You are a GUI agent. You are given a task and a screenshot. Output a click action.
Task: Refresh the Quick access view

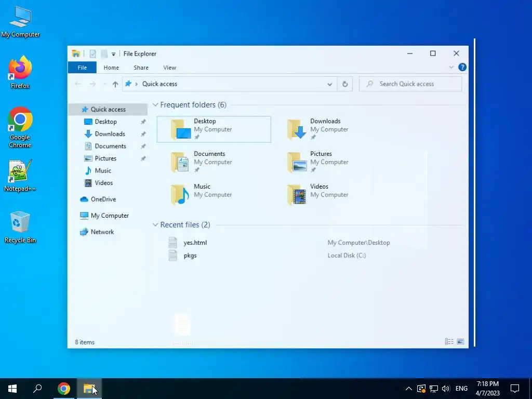point(345,84)
